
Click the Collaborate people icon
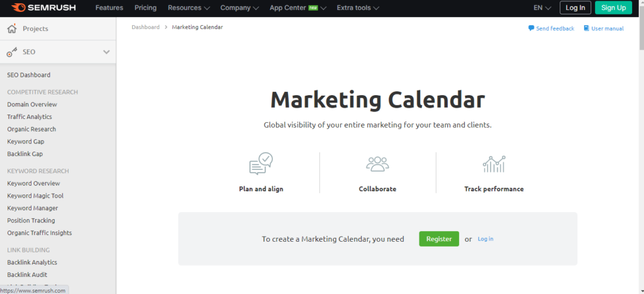tap(377, 164)
